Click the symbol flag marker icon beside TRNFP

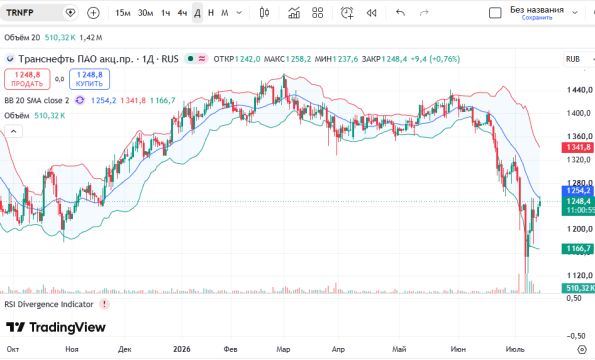click(x=70, y=13)
